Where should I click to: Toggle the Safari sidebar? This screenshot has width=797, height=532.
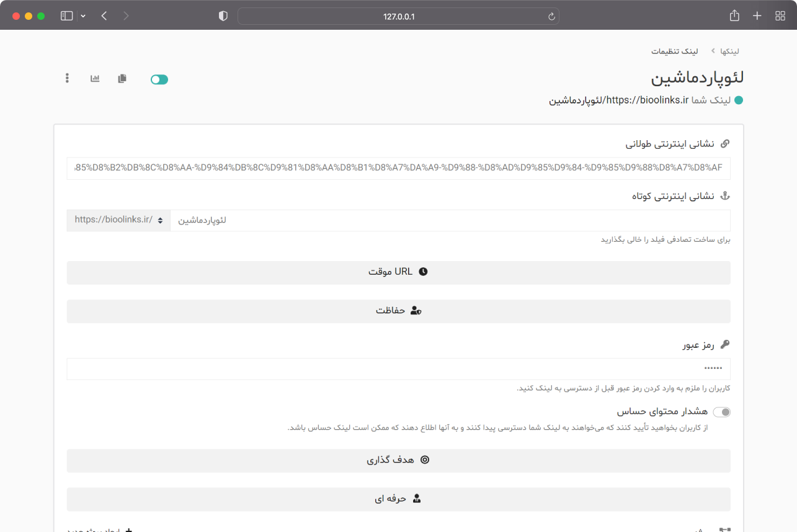pos(66,16)
